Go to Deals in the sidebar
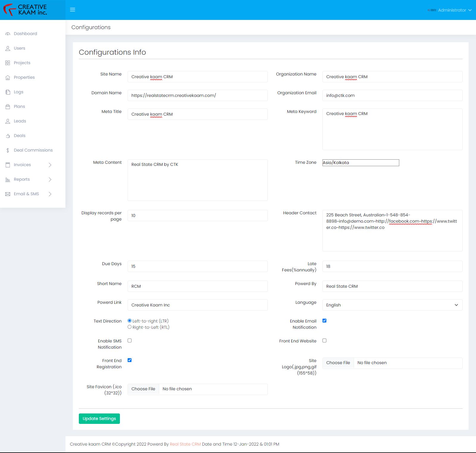The height and width of the screenshot is (453, 476). click(x=20, y=136)
